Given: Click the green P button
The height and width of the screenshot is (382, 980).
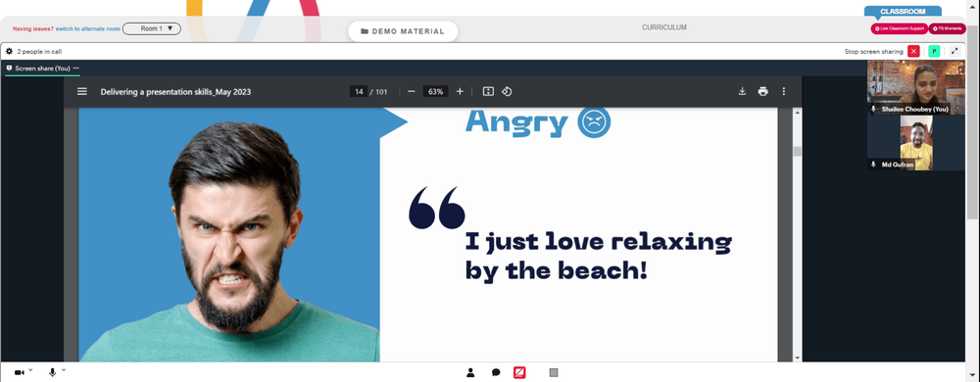Looking at the screenshot, I should pos(934,51).
